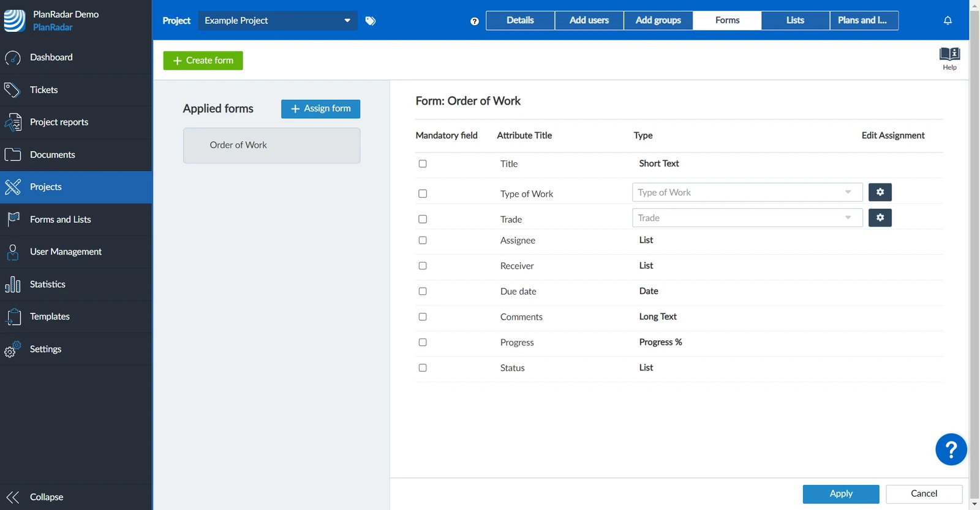980x510 pixels.
Task: Tick the Due date mandatory checkbox
Action: coord(423,291)
